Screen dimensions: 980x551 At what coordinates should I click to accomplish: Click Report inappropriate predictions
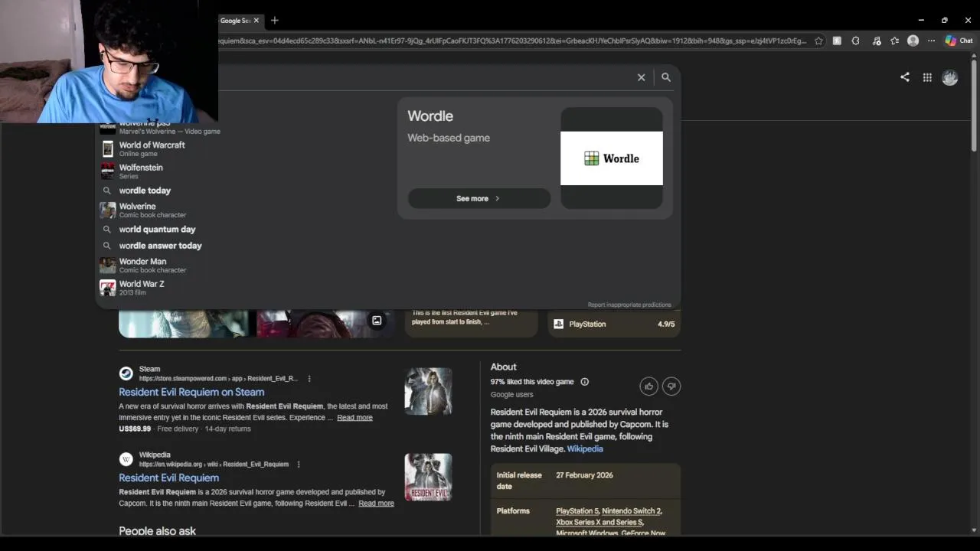(x=629, y=305)
